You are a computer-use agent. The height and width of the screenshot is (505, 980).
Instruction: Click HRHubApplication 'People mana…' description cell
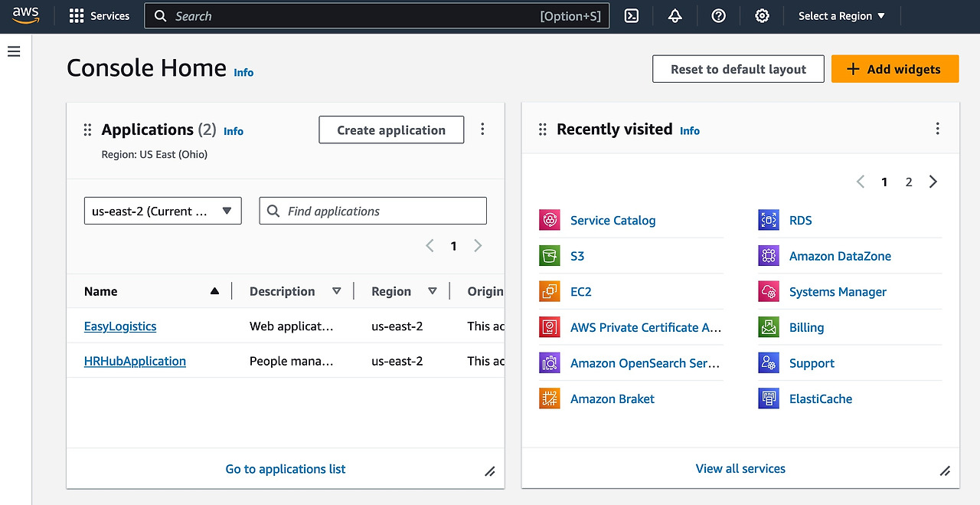click(x=292, y=361)
